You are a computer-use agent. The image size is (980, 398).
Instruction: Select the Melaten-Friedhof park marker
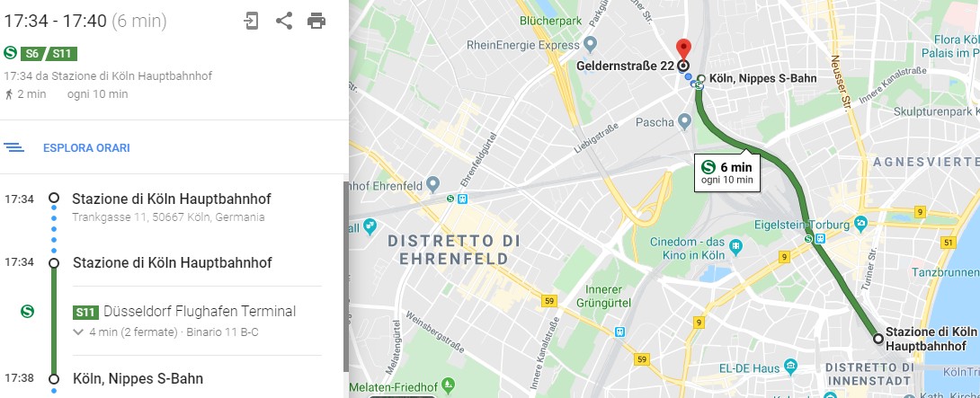pyautogui.click(x=448, y=385)
